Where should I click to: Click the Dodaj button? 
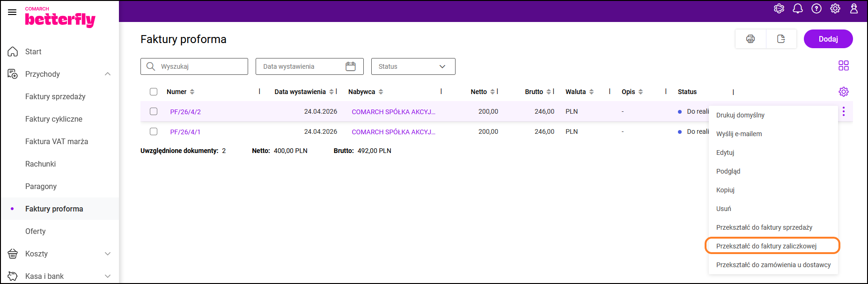pyautogui.click(x=828, y=39)
